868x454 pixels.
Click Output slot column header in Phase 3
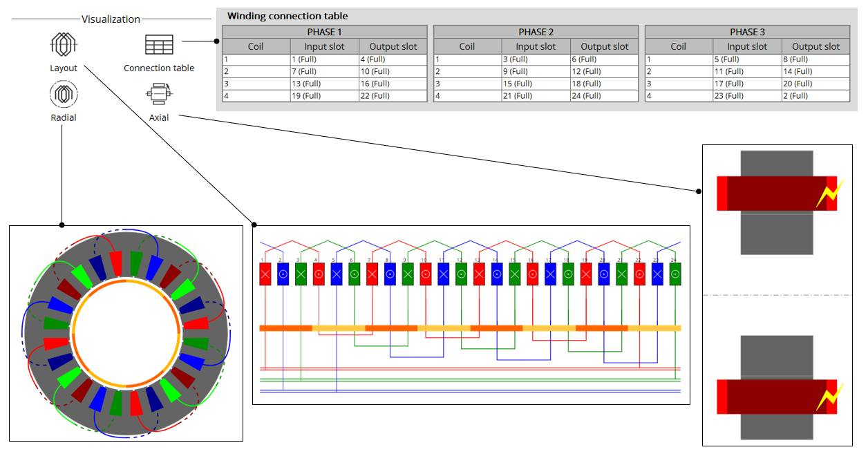[815, 46]
